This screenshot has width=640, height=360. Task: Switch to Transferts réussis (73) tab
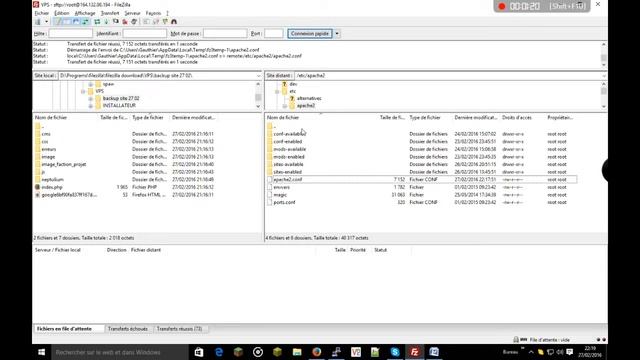pyautogui.click(x=179, y=329)
